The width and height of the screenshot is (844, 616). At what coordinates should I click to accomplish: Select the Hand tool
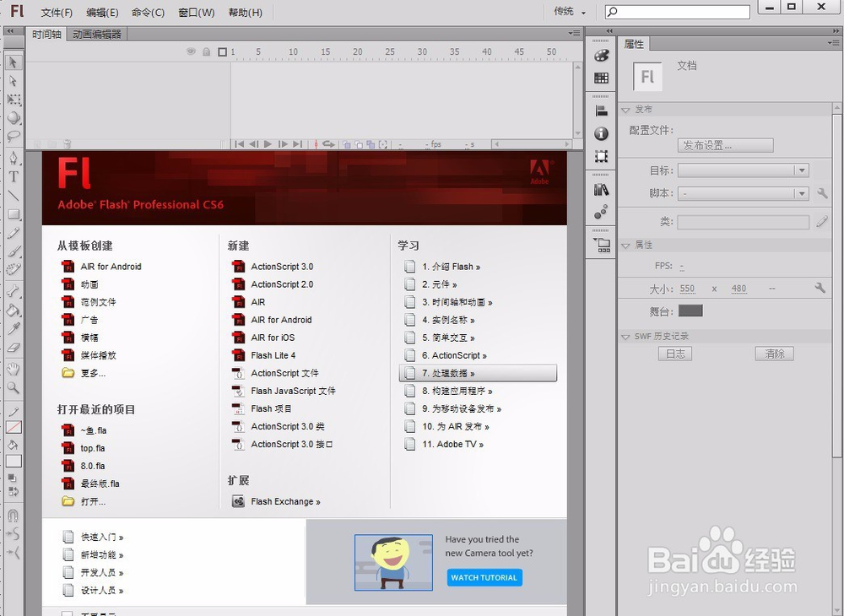tap(14, 369)
